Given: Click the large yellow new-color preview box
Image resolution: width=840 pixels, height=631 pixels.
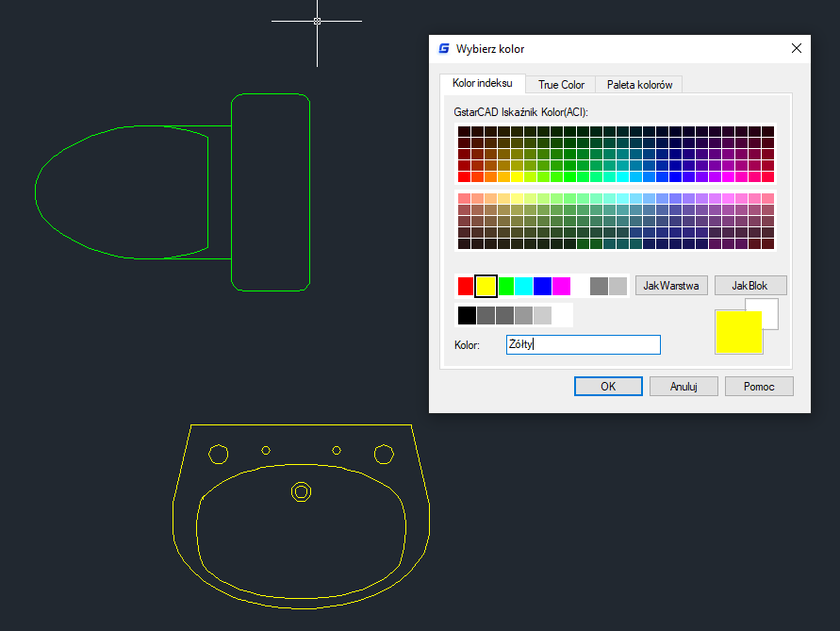Looking at the screenshot, I should click(737, 333).
